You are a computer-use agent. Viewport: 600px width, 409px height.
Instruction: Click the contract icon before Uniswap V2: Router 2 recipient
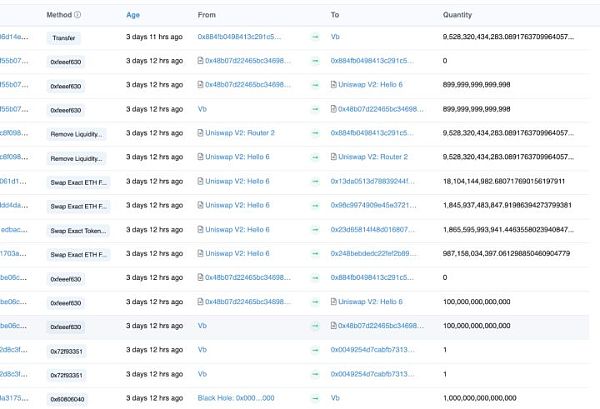(x=334, y=157)
